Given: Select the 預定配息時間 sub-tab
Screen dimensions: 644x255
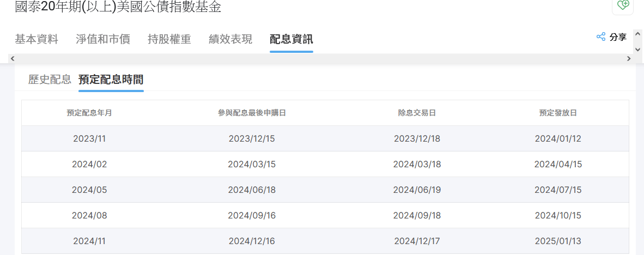Looking at the screenshot, I should point(111,80).
